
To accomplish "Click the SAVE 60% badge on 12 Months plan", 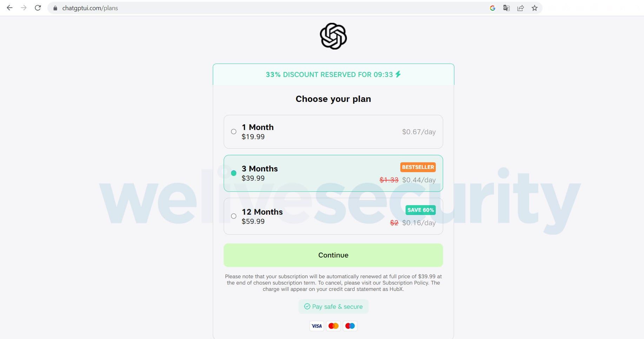I will (420, 210).
